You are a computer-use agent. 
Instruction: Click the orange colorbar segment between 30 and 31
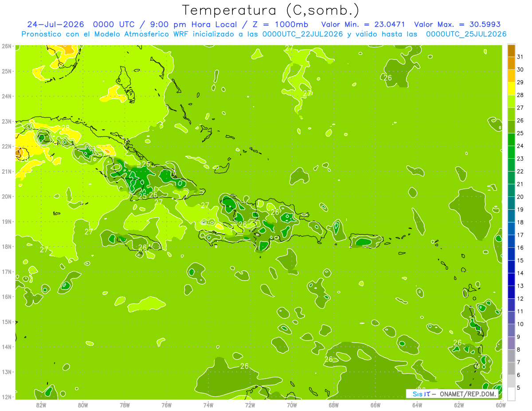click(x=511, y=63)
